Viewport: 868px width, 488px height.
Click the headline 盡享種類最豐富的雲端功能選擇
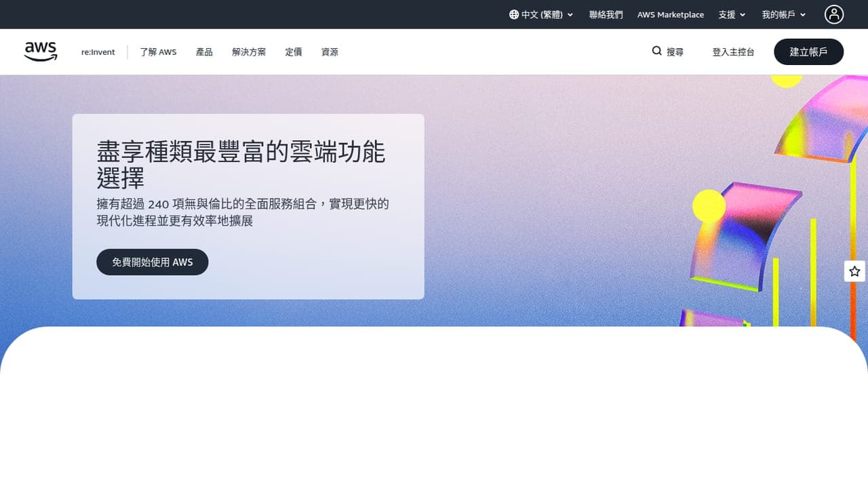241,165
